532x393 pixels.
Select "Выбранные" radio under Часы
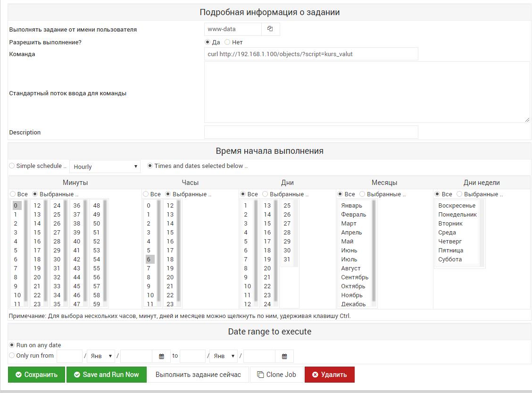point(168,194)
